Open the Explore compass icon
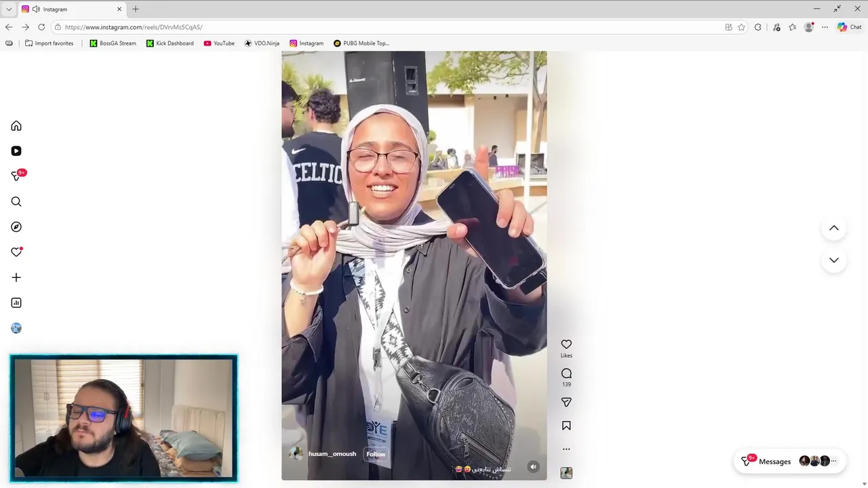Screen dimensions: 868x488 (x=16, y=227)
